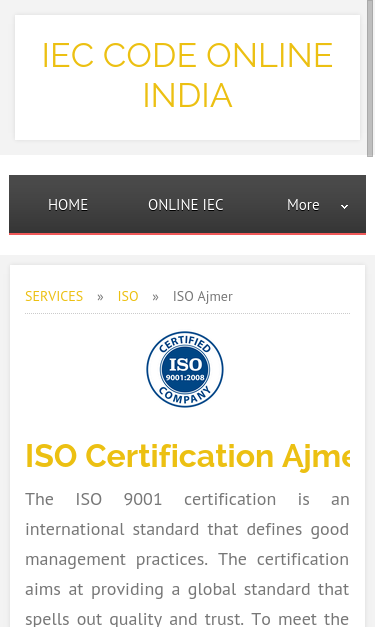Click the ISO Certification Ajmer heading
The height and width of the screenshot is (627, 375).
coord(188,456)
